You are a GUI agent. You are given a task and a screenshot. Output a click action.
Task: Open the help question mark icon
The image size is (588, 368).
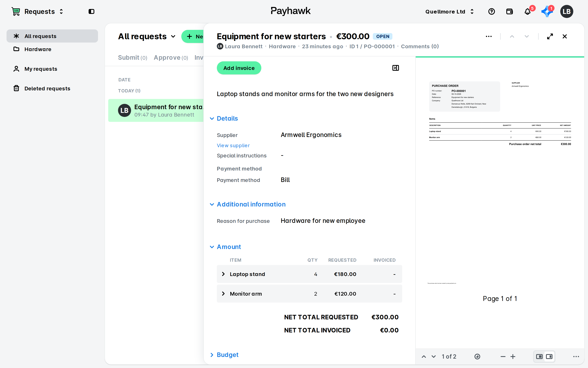pyautogui.click(x=492, y=11)
